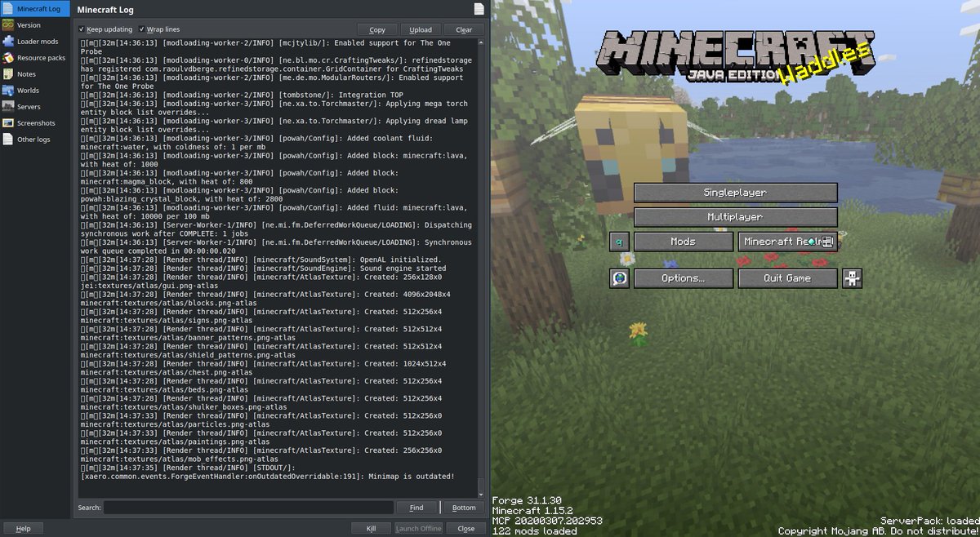This screenshot has height=537, width=980.
Task: Click the Help button
Action: coord(24,528)
